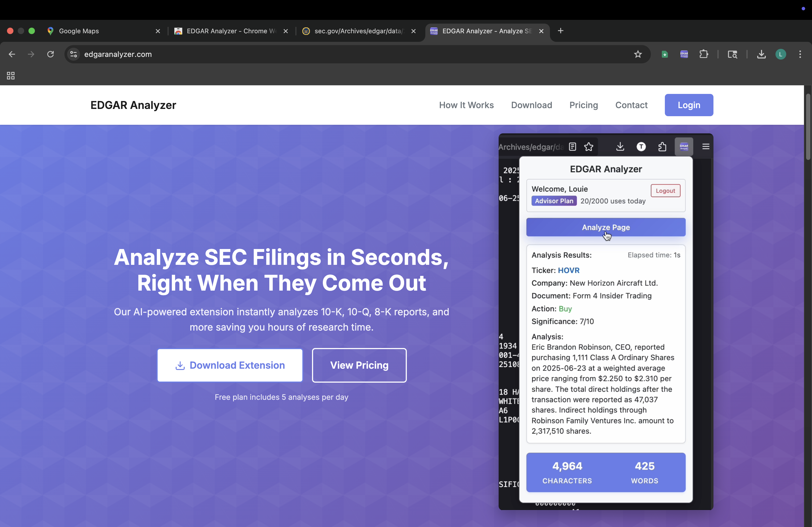Click the hamburger menu in demo toolbar
Screen dimensions: 812x527
[x=706, y=147]
